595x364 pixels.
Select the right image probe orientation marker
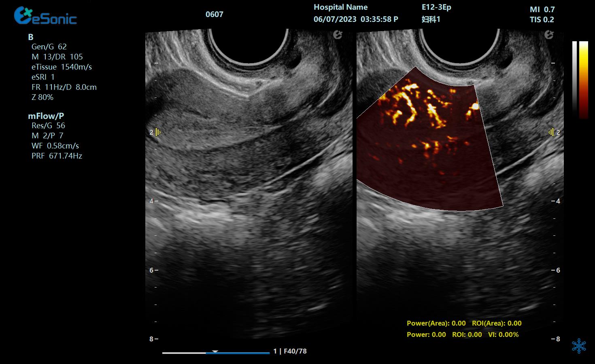[549, 35]
